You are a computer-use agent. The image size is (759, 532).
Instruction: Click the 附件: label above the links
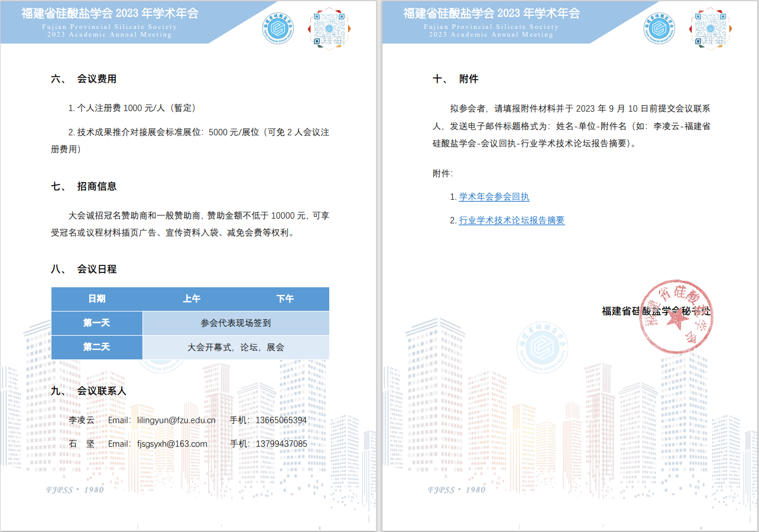pos(443,174)
